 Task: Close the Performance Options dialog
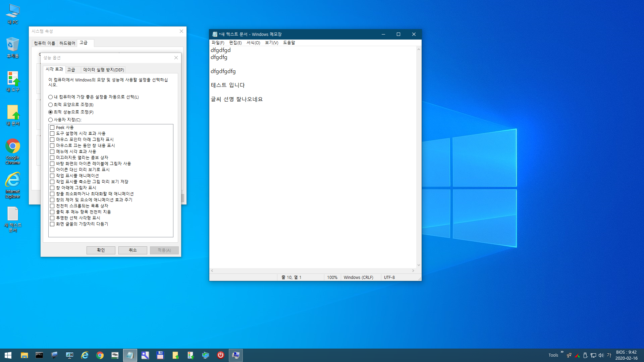[x=176, y=58]
